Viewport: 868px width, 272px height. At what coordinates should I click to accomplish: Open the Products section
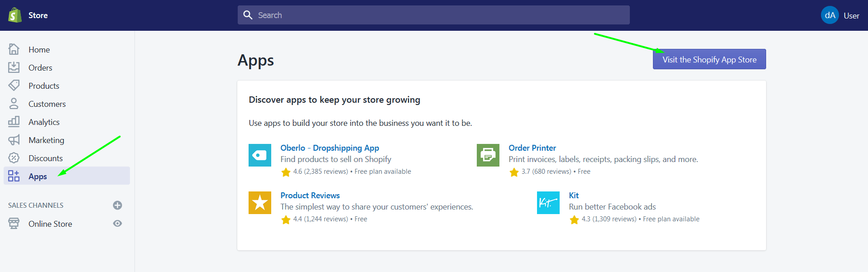click(43, 86)
